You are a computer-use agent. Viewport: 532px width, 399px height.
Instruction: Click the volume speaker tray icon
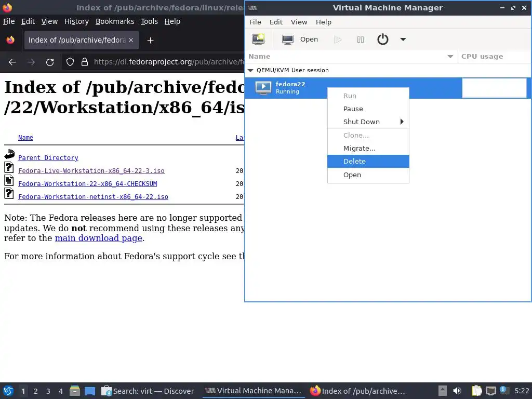point(457,391)
